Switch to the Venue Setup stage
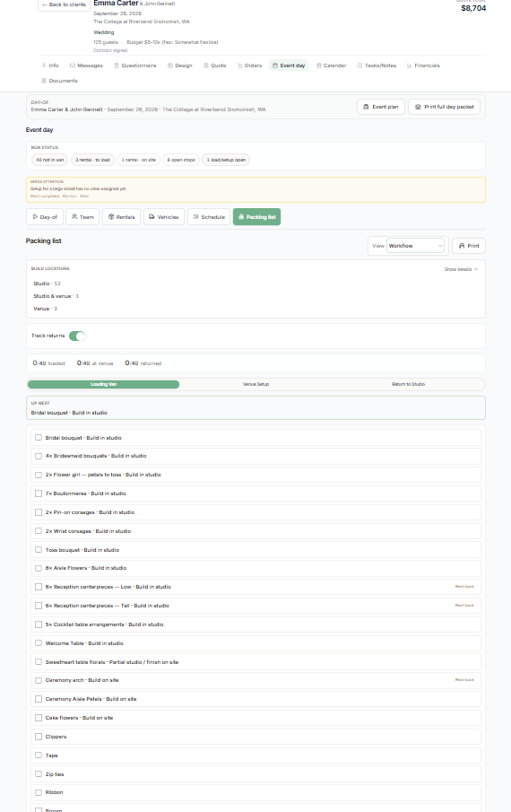The width and height of the screenshot is (511, 812). pyautogui.click(x=255, y=384)
